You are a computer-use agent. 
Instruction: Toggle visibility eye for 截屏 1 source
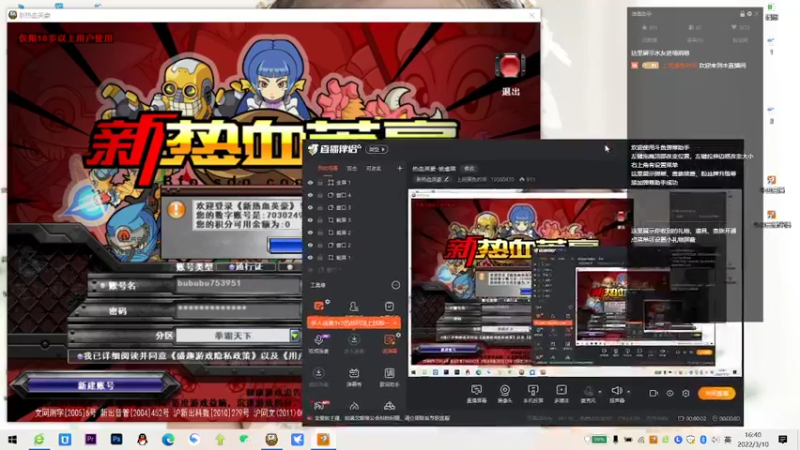310,258
